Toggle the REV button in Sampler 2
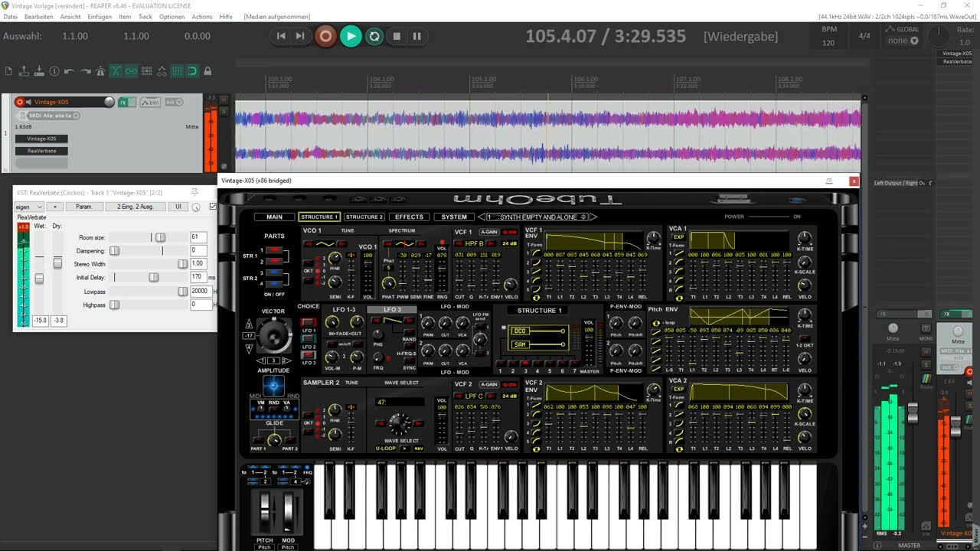980x551 pixels. [418, 448]
